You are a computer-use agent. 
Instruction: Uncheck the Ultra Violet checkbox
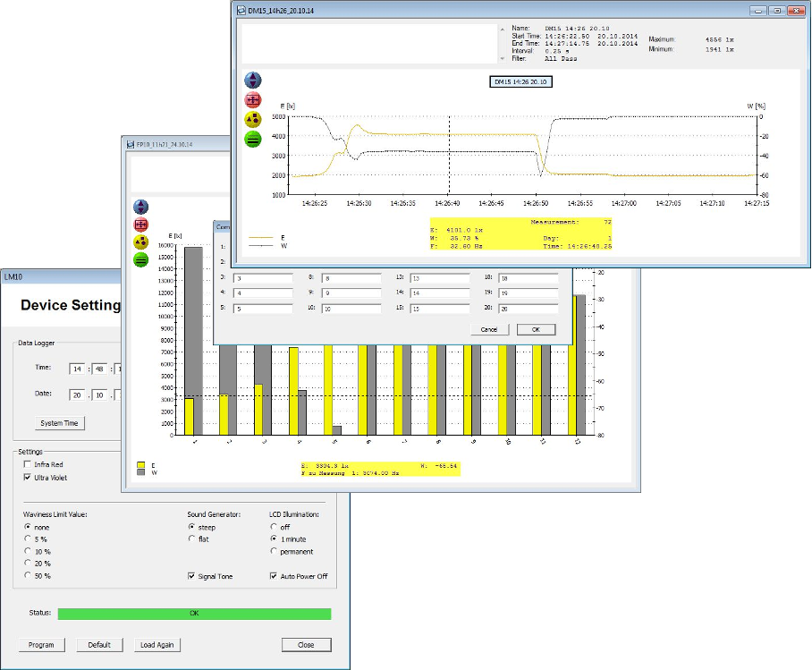coord(28,478)
